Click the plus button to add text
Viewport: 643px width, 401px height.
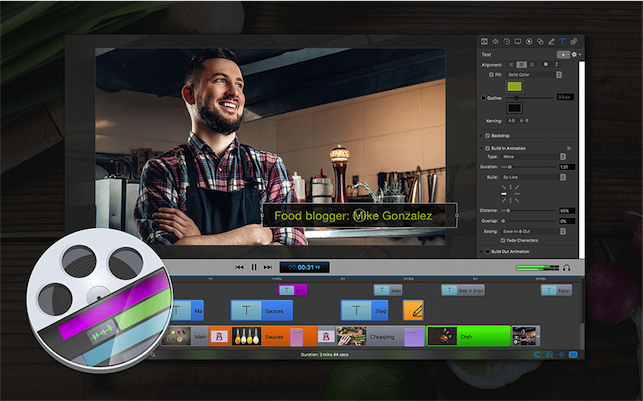pos(563,55)
